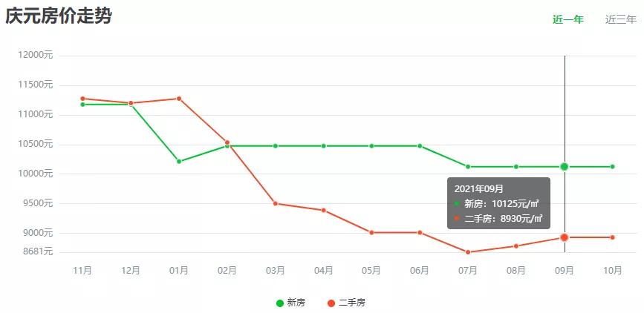This screenshot has width=644, height=313.
Task: Click the red 05月 data point
Action: pos(371,233)
